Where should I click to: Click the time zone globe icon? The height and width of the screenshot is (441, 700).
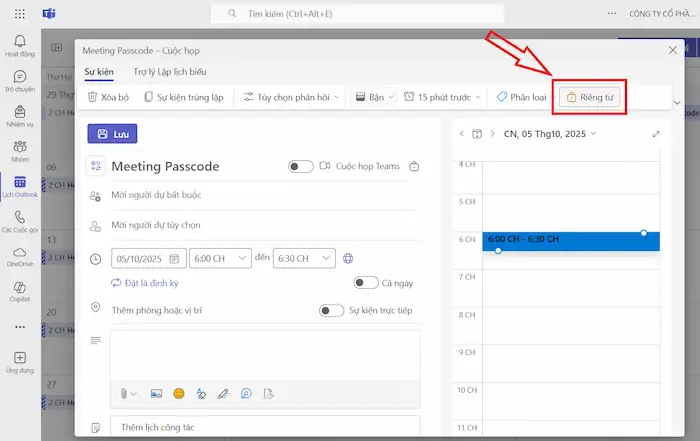point(348,258)
